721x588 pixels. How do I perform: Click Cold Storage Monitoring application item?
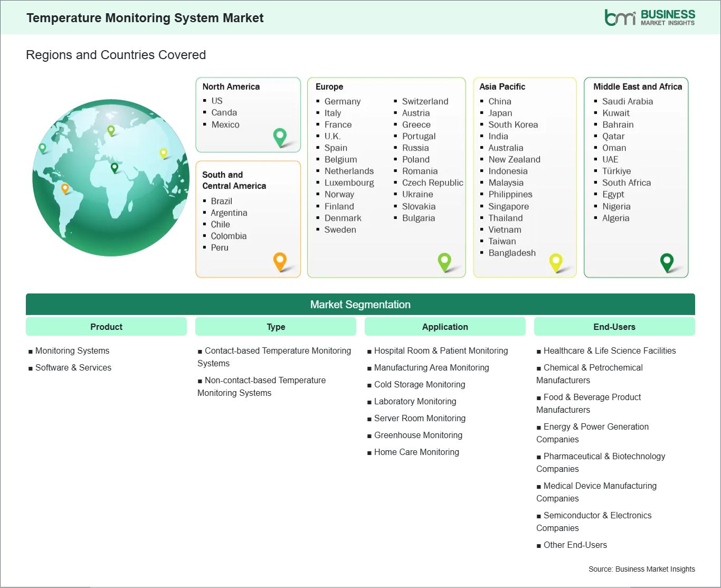point(420,384)
